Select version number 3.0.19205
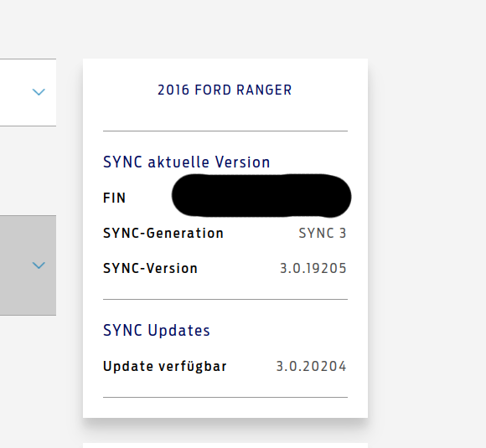 click(313, 268)
